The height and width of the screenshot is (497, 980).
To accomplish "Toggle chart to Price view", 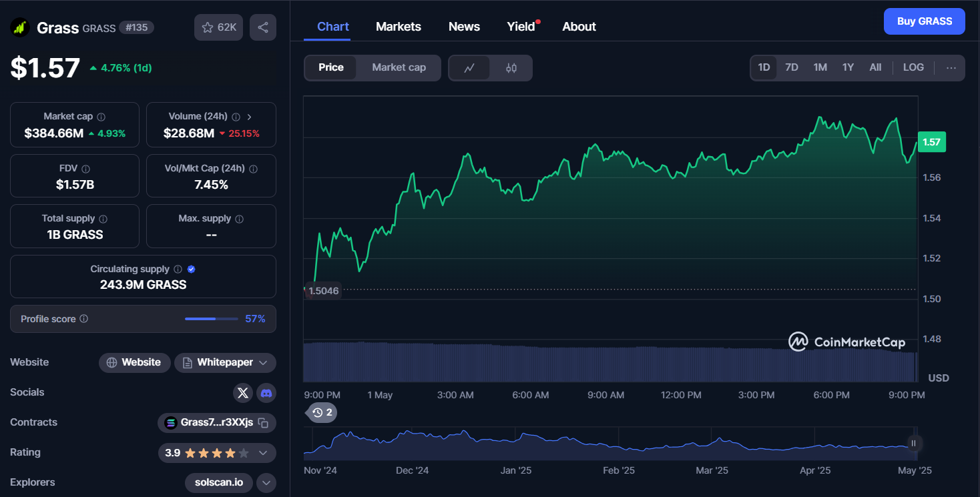I will pos(331,67).
